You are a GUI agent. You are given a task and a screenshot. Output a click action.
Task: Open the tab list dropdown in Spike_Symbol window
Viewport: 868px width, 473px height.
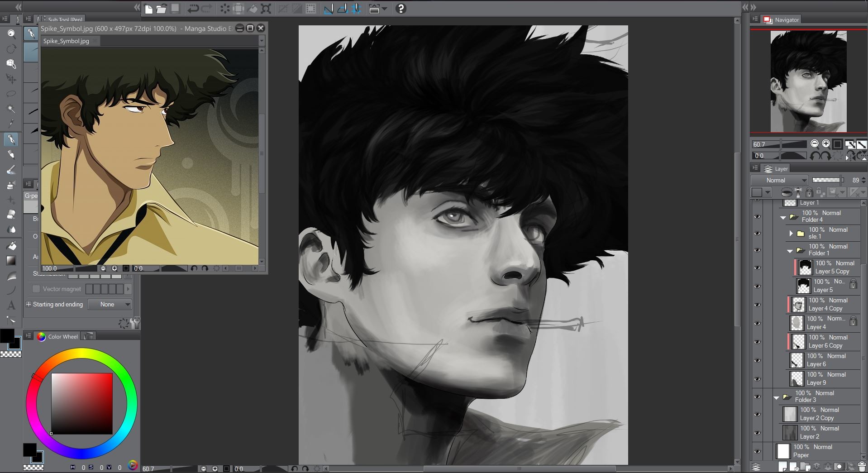coord(261,41)
